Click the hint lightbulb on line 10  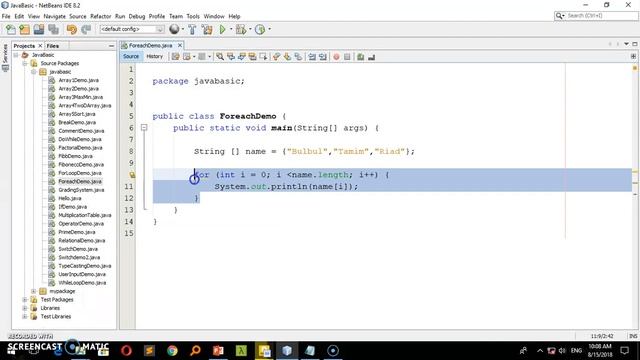pos(132,175)
